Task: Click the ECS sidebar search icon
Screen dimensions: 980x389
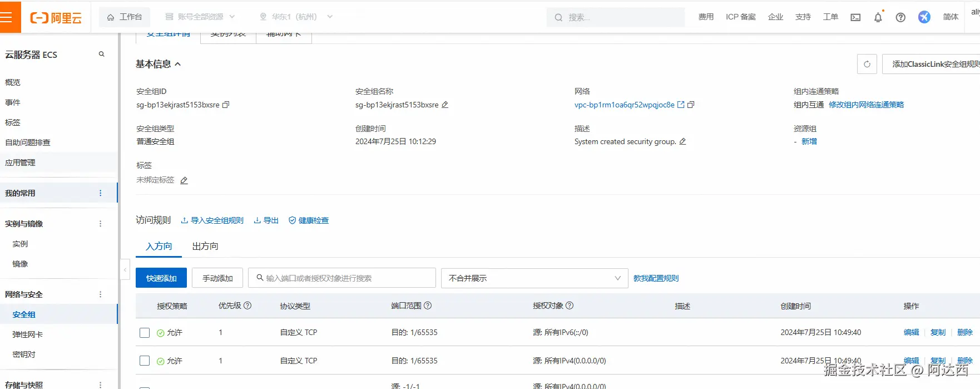Action: [102, 54]
